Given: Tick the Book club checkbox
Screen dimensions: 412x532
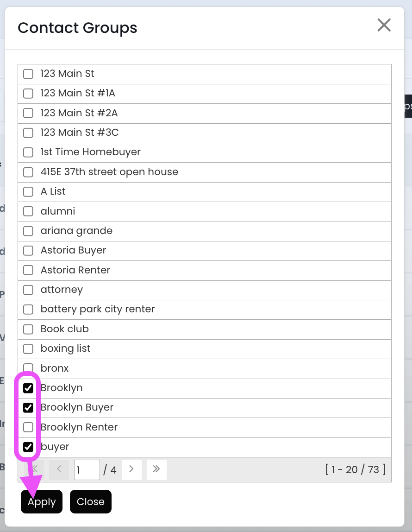Looking at the screenshot, I should 28,329.
